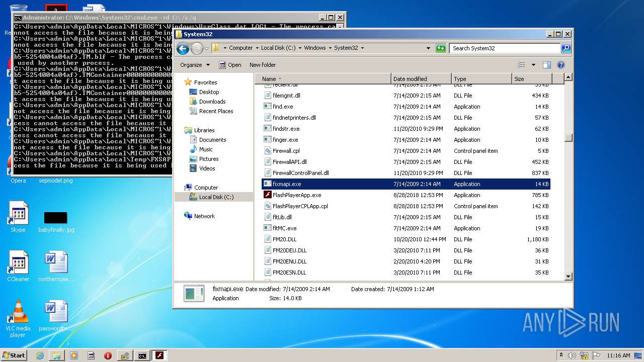Select the FlashPlayerCPLApp.cpl icon
This screenshot has height=362, width=644.
(x=268, y=206)
